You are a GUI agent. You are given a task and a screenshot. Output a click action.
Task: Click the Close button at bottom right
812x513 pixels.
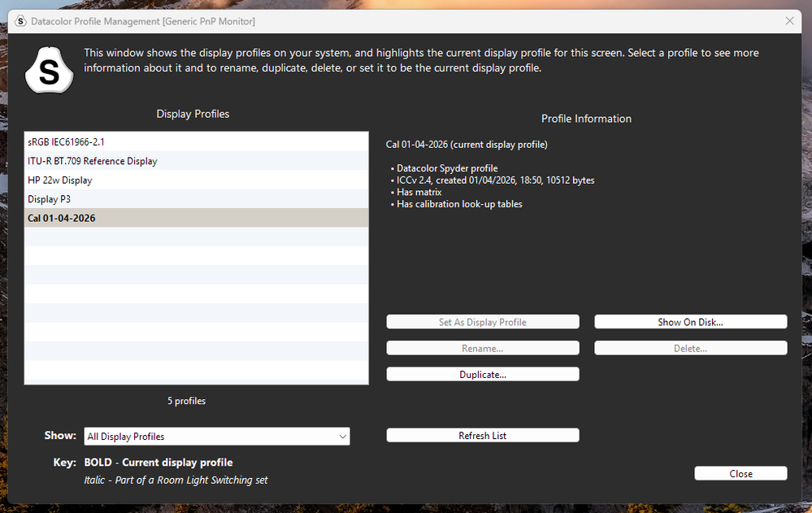click(740, 474)
